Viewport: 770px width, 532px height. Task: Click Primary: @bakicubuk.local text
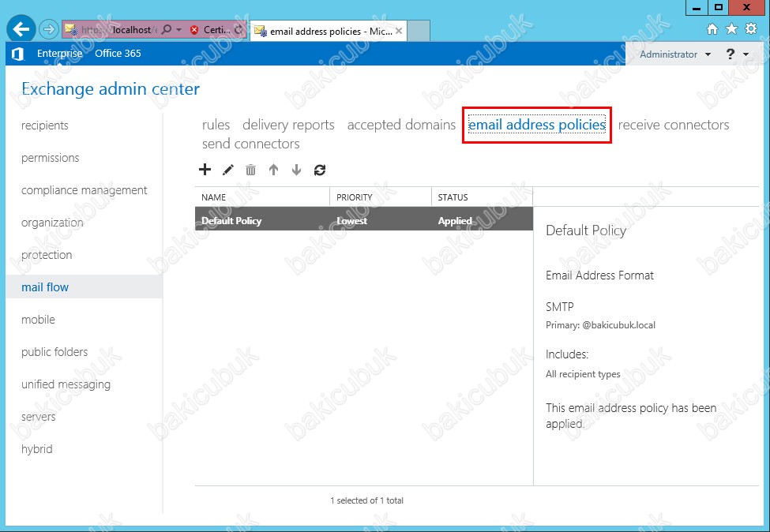pos(600,325)
